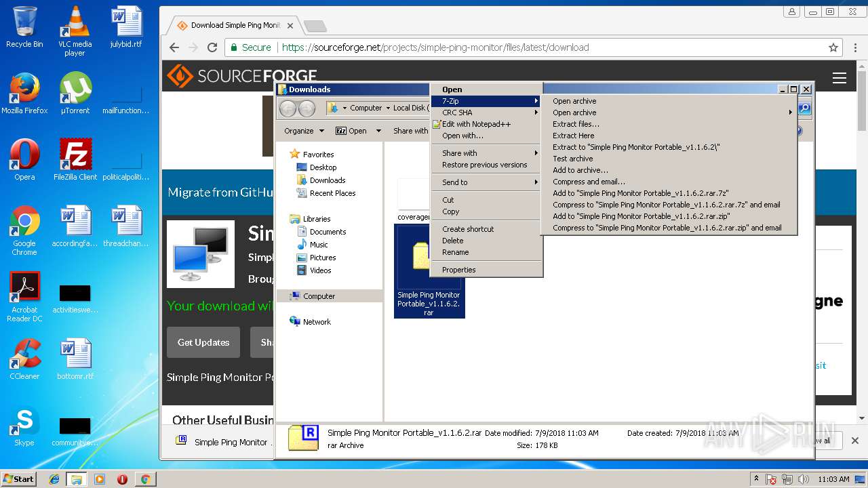Click Windows Start button

[18, 479]
